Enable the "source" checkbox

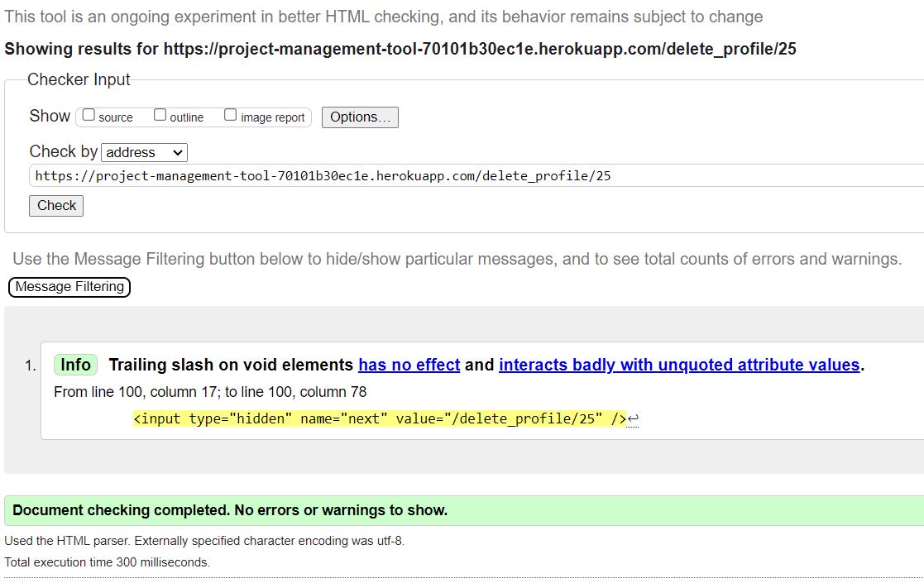coord(89,116)
